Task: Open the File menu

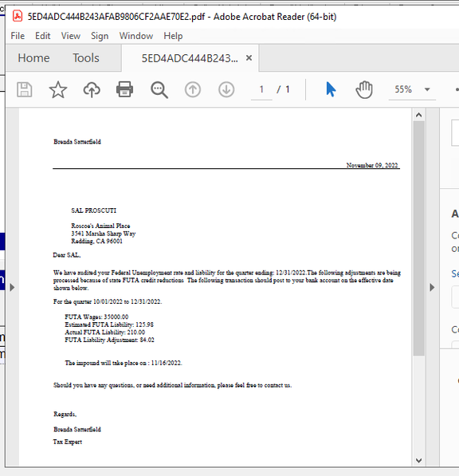Action: [18, 36]
